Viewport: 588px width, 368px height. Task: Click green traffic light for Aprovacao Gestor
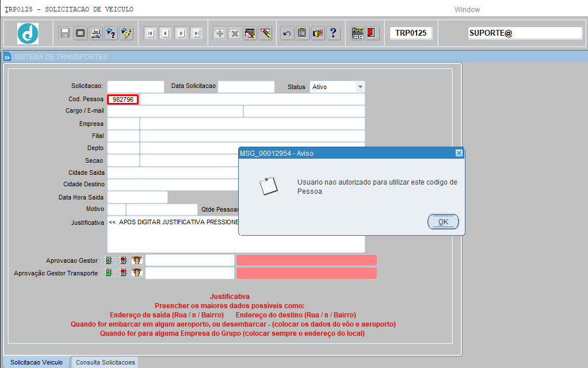point(108,260)
